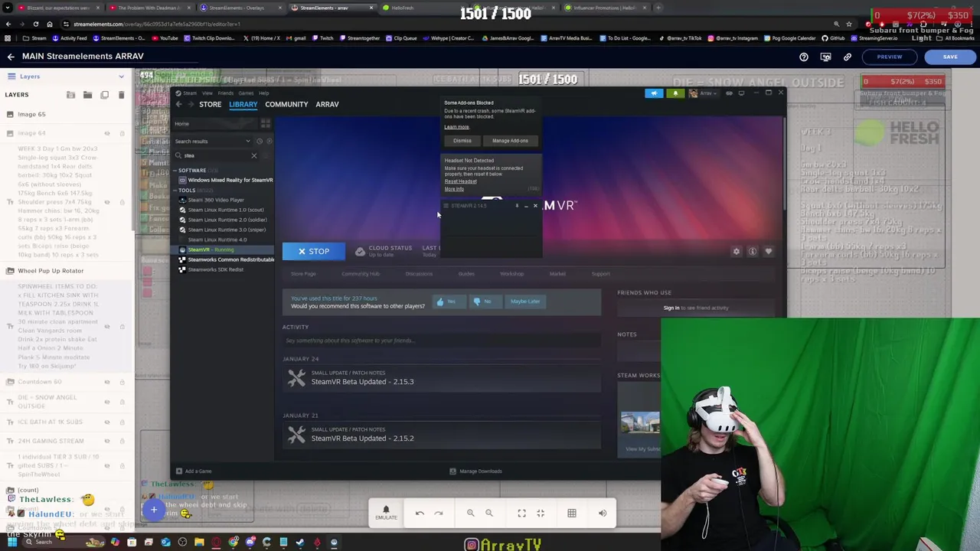The width and height of the screenshot is (980, 551).
Task: Select Steam 360 Video Player
Action: pos(215,201)
